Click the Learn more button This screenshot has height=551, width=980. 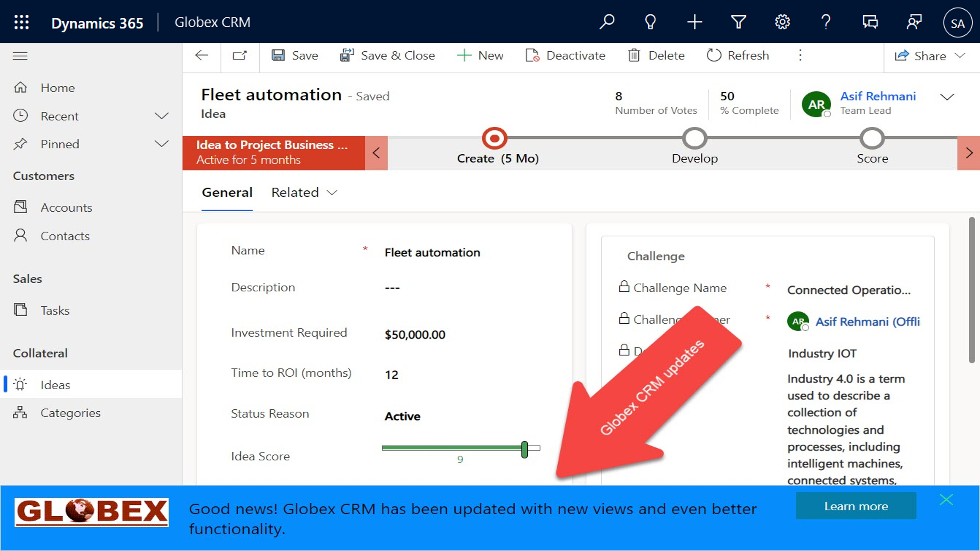[x=856, y=506]
